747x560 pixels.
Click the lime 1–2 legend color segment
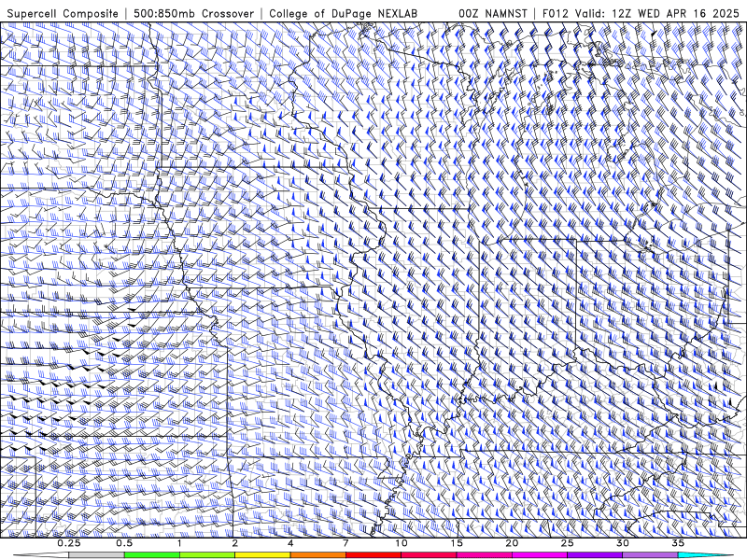point(207,555)
